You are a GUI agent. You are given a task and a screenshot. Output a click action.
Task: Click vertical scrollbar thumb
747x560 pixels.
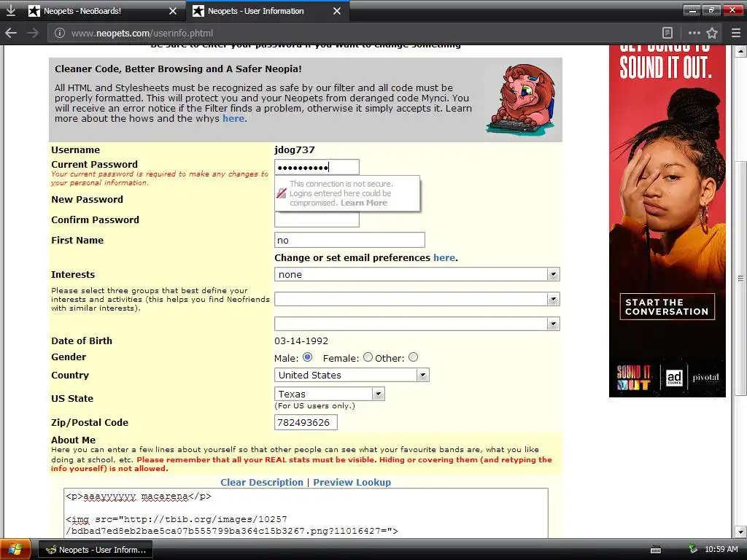click(x=741, y=279)
